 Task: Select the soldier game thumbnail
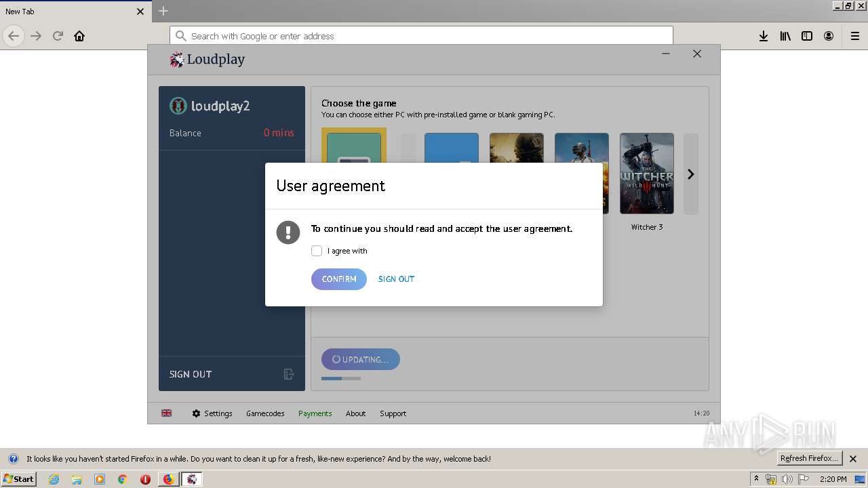point(517,148)
